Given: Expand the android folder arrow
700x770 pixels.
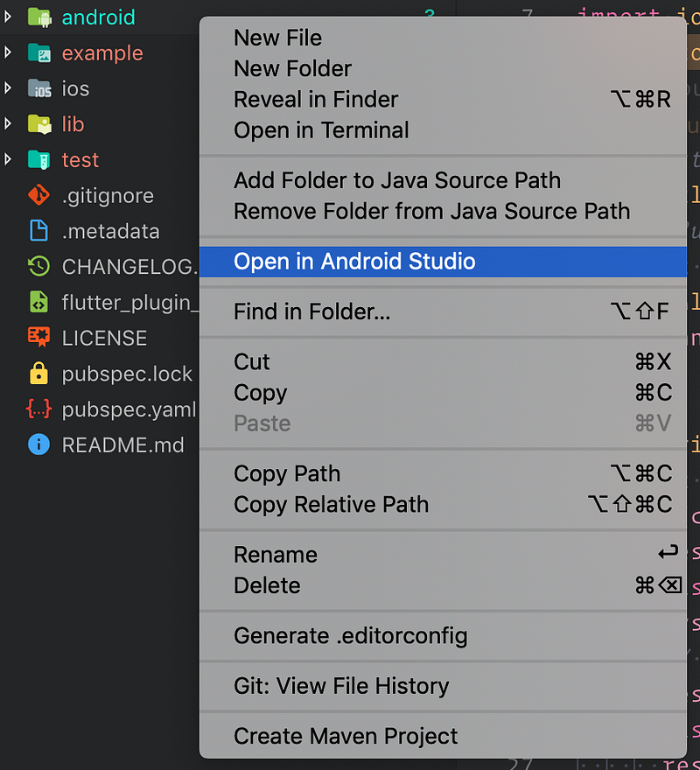Looking at the screenshot, I should tap(8, 17).
